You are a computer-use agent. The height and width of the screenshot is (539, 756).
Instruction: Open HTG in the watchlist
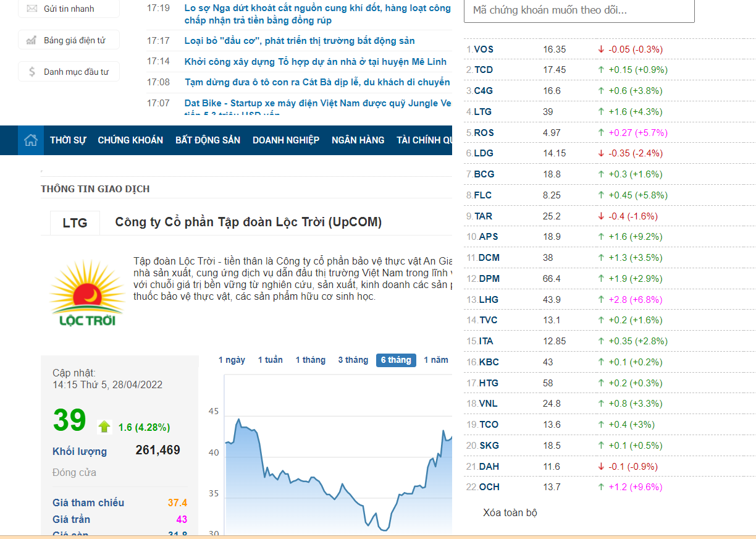(x=489, y=383)
